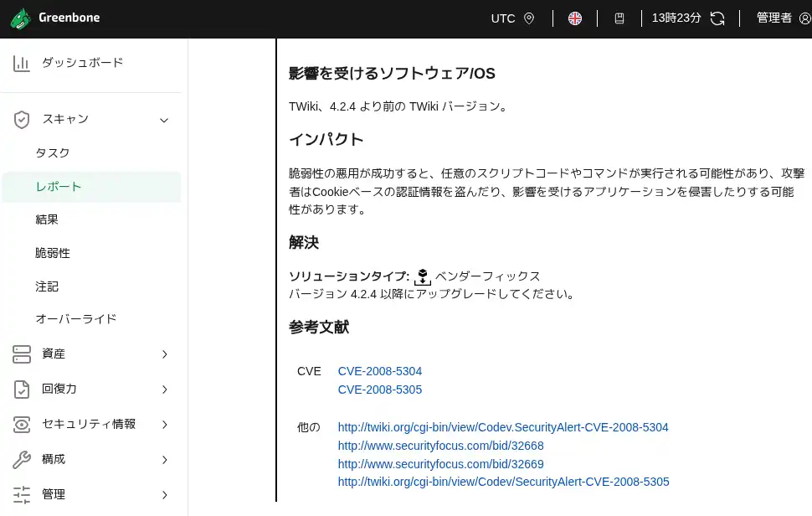Open the twiki.org SecurityAlert-CVE-2008-5305 link
812x516 pixels.
pyautogui.click(x=503, y=482)
